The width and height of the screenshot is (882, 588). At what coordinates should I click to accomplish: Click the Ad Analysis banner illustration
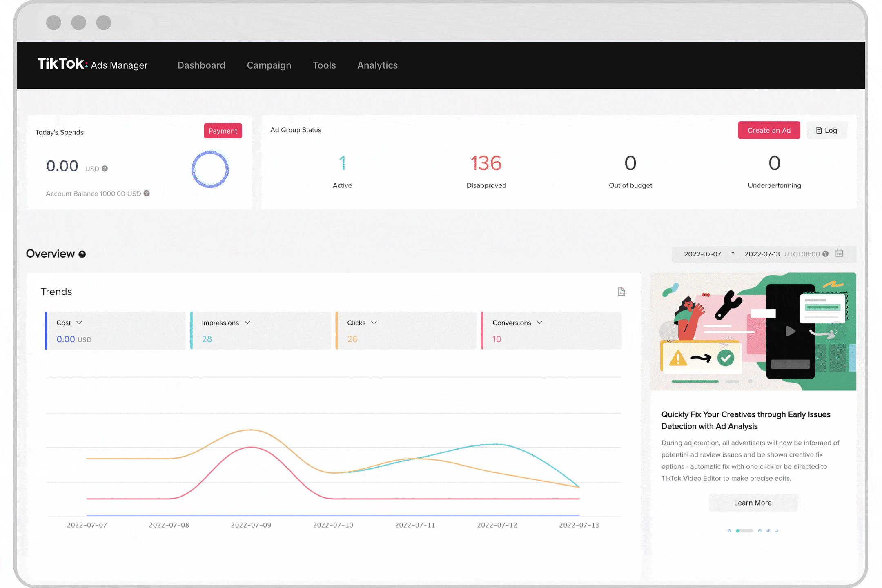coord(753,332)
